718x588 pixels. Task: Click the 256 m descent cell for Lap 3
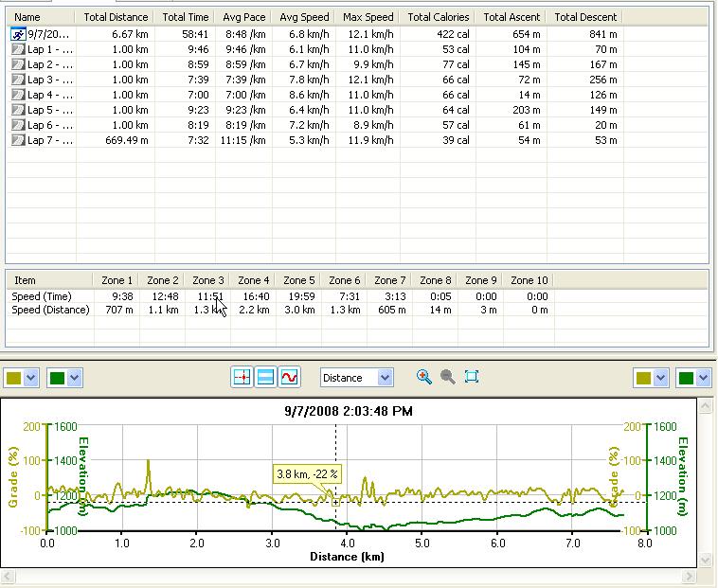(x=603, y=80)
